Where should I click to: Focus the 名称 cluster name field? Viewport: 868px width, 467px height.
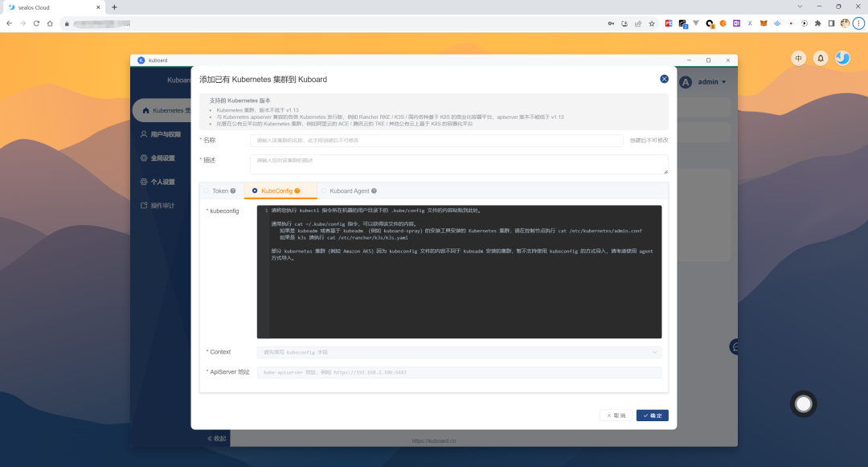(436, 141)
